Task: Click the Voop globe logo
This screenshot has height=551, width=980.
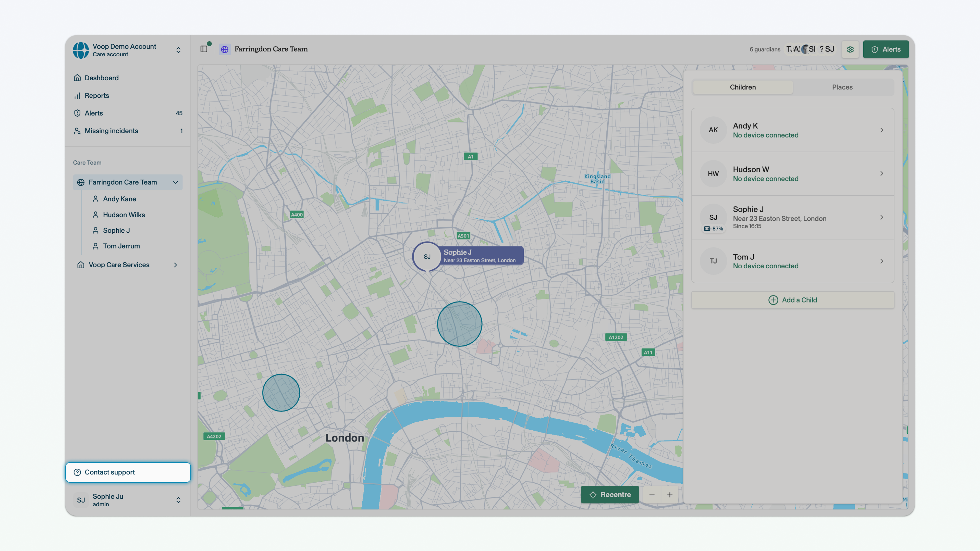Action: (81, 50)
